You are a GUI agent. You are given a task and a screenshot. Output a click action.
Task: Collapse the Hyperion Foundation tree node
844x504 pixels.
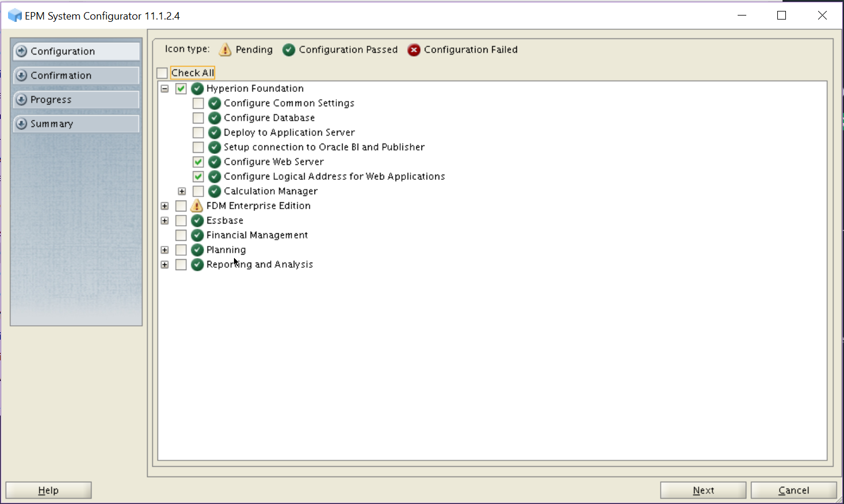[165, 89]
